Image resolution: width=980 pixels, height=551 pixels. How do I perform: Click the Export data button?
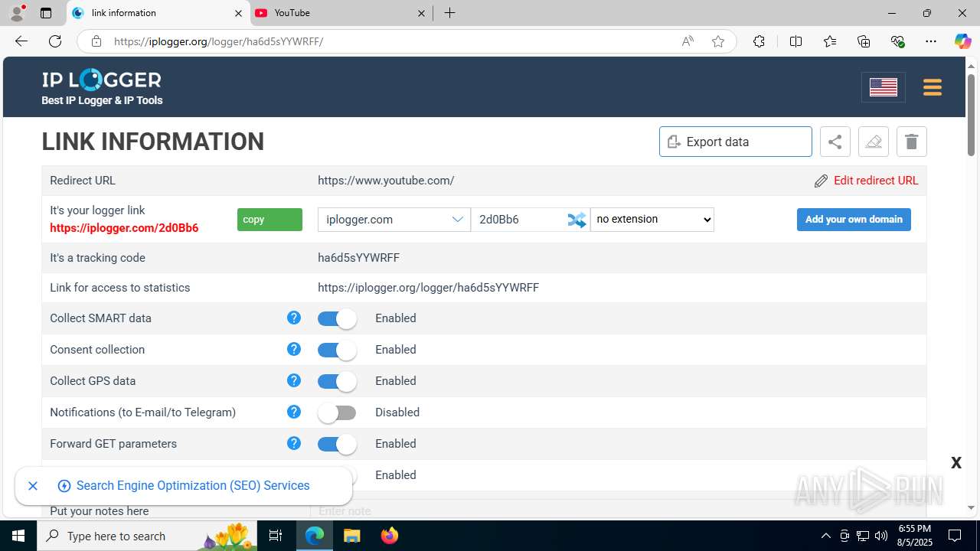pos(736,142)
